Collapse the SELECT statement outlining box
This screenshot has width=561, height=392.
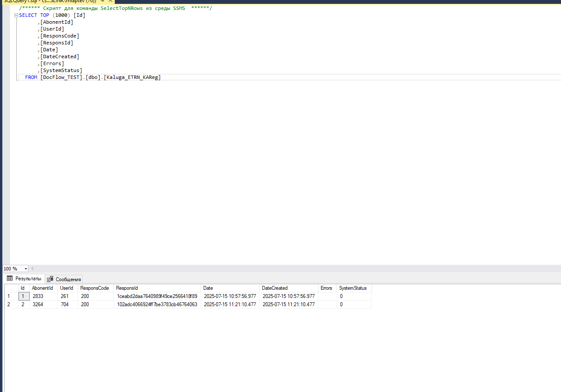click(x=16, y=15)
